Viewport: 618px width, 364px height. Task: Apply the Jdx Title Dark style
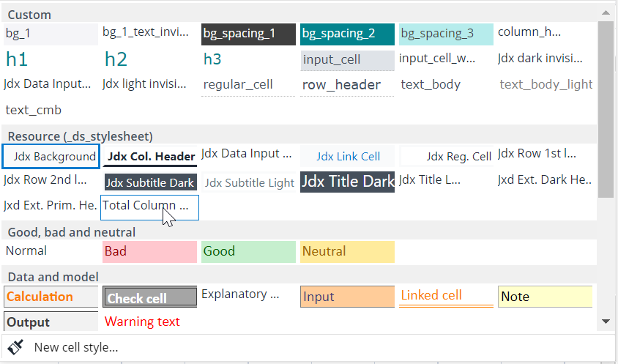pos(347,182)
